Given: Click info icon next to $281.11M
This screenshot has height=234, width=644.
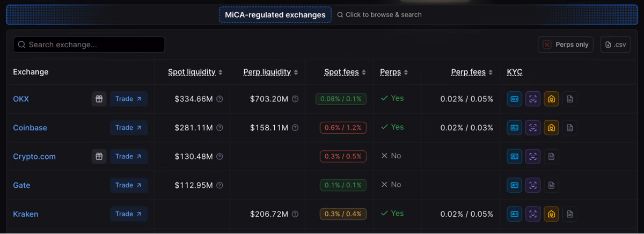Looking at the screenshot, I should pyautogui.click(x=219, y=128).
